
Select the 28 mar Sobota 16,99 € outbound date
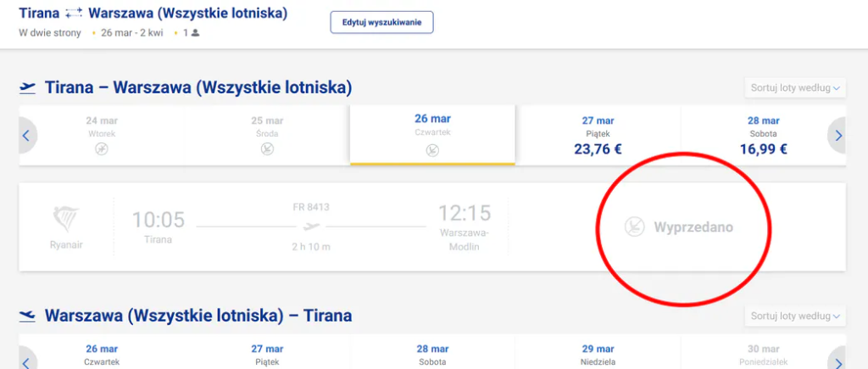click(764, 136)
